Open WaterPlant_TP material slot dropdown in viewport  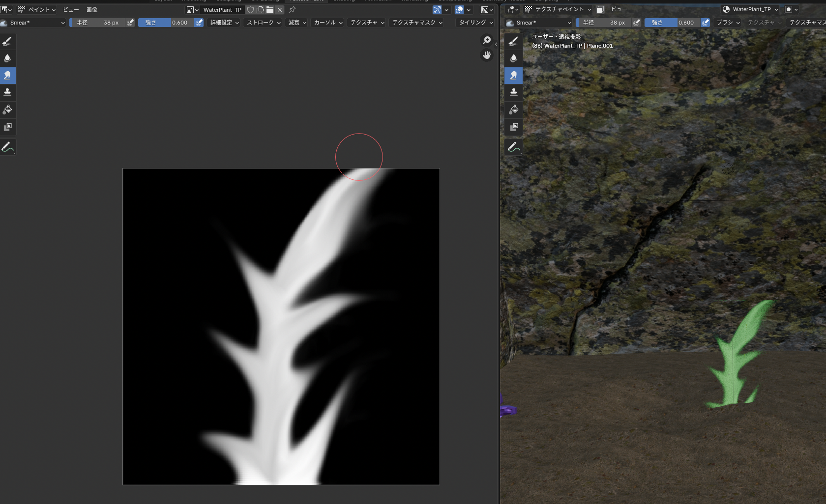(750, 9)
